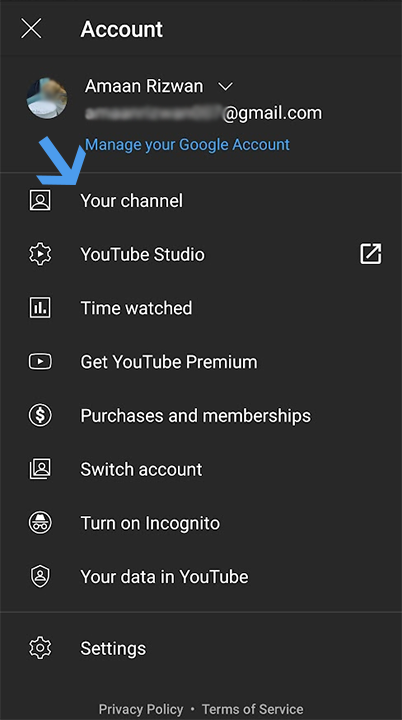Open Your channel menu entry
Viewport: 402px width, 720px height.
pos(131,201)
